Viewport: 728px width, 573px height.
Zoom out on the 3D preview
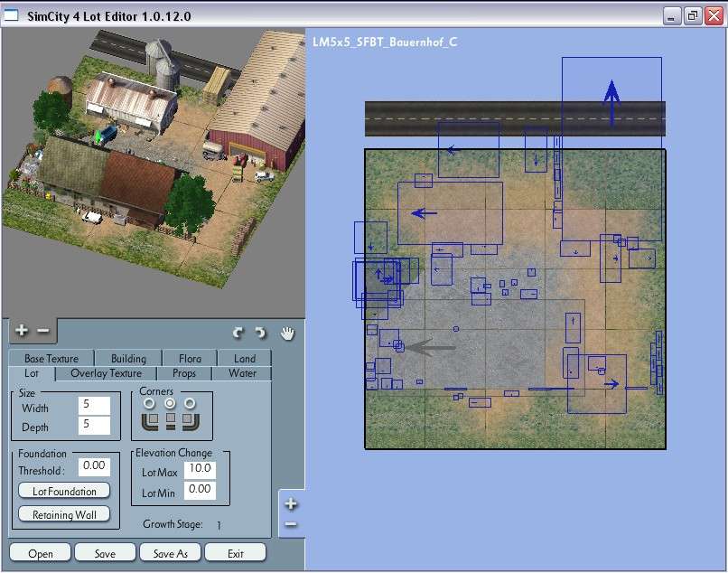[43, 331]
